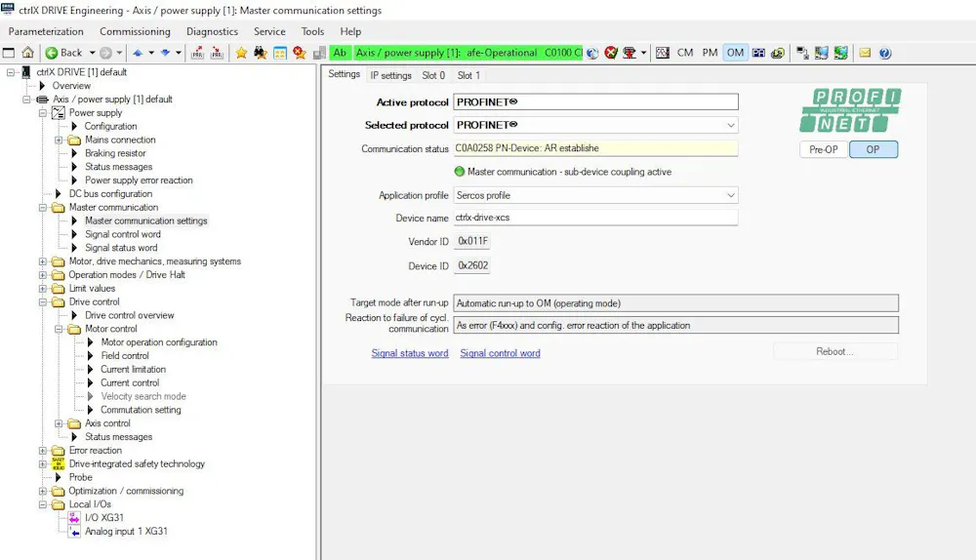The image size is (976, 560).
Task: Switch to the IP settings tab
Action: [x=390, y=75]
